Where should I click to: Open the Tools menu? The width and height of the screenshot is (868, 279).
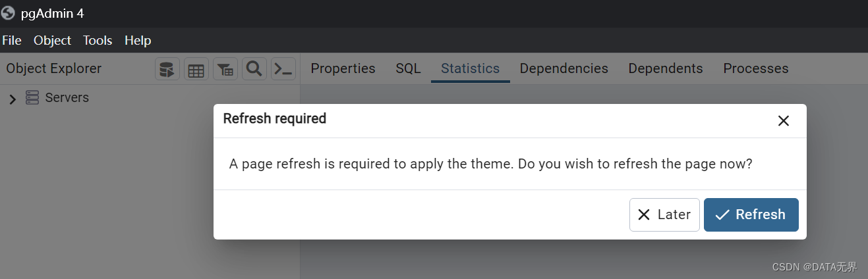[98, 41]
